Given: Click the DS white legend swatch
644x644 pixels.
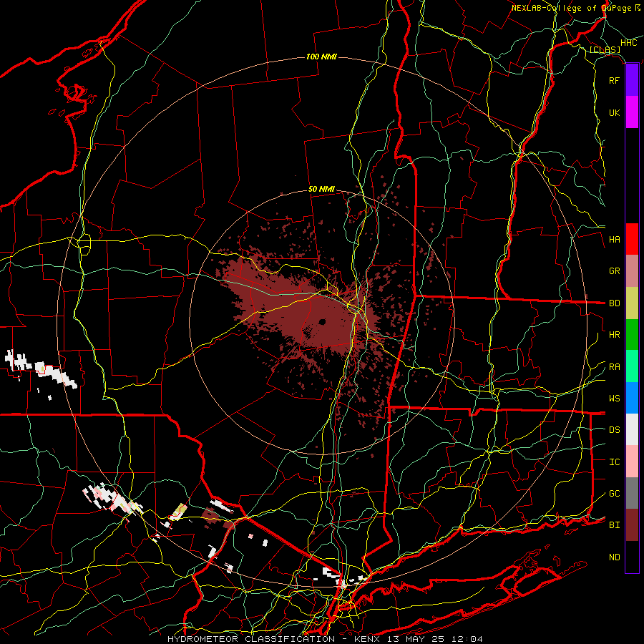Looking at the screenshot, I should coord(632,429).
